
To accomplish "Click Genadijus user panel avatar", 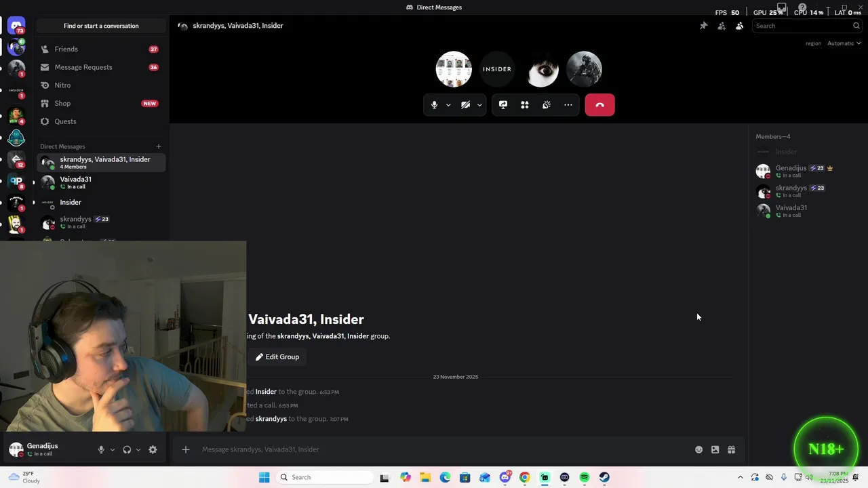I will pyautogui.click(x=16, y=449).
